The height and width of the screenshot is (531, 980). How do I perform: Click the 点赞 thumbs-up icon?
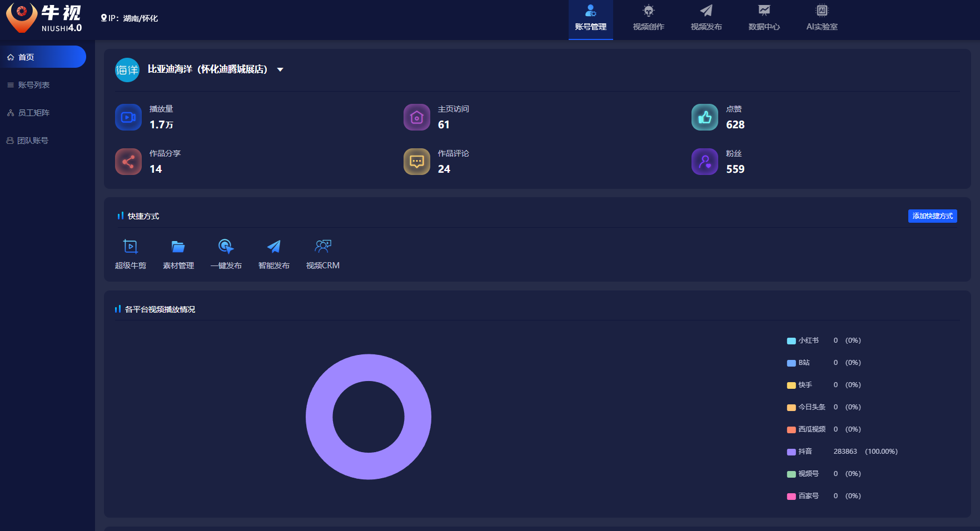704,117
